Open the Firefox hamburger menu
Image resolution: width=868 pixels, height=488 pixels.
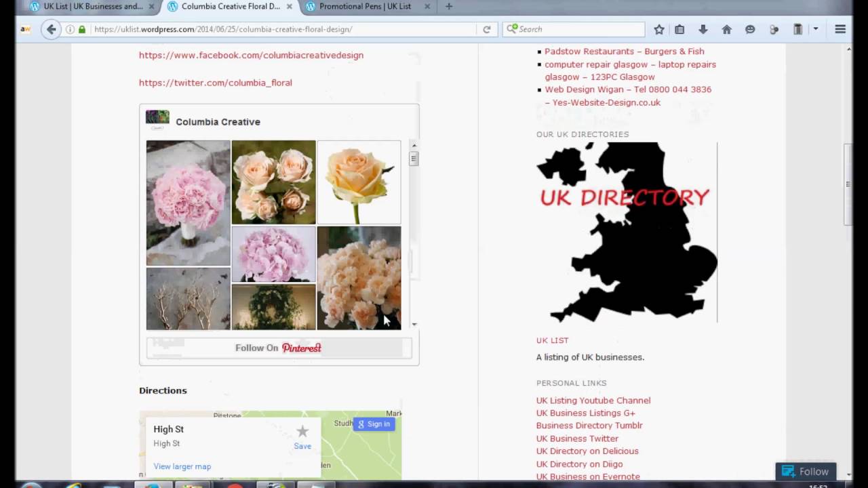pos(840,29)
